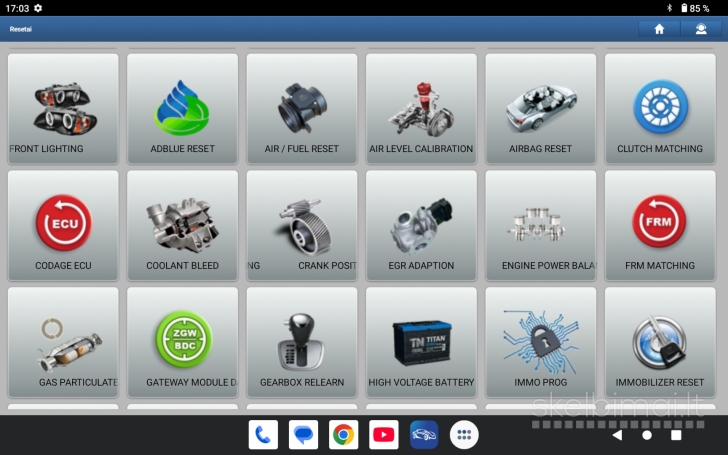
Task: Open the IMMO Prog function
Action: coord(540,342)
